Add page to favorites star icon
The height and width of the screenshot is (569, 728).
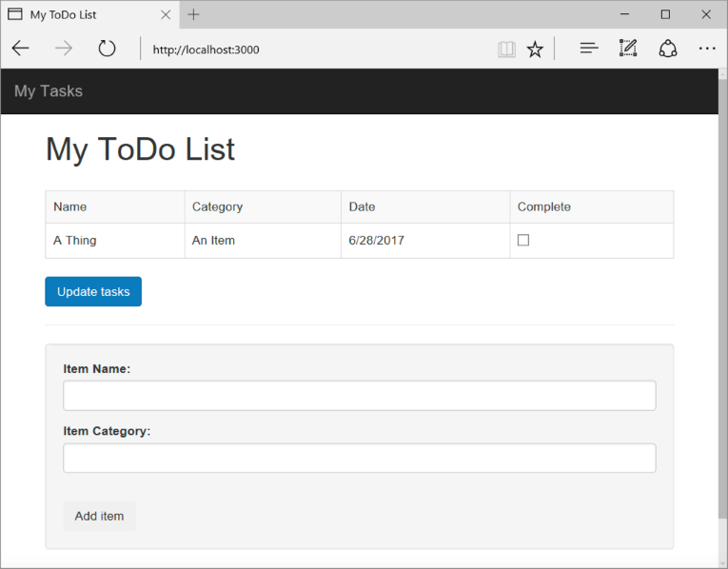[x=535, y=49]
